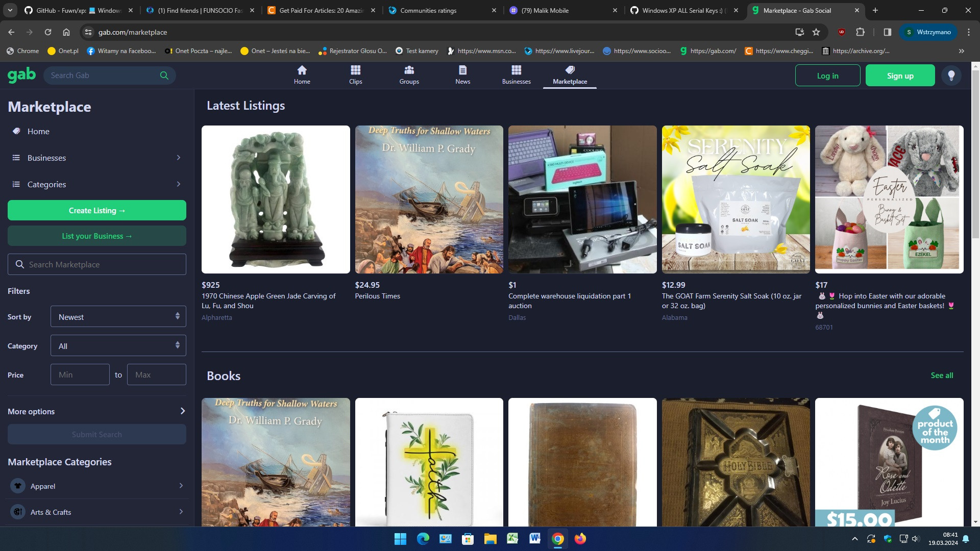Open the Sort by Newest dropdown

[118, 316]
